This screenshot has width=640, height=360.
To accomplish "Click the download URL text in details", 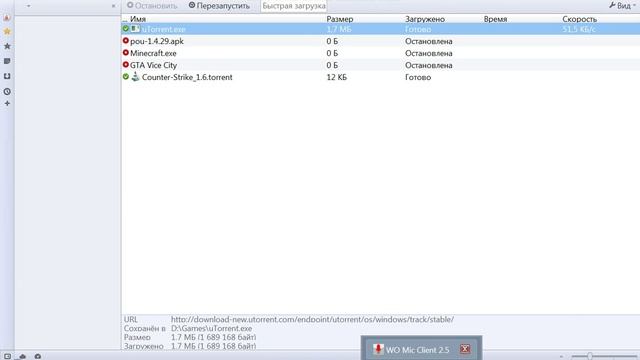I will (312, 320).
